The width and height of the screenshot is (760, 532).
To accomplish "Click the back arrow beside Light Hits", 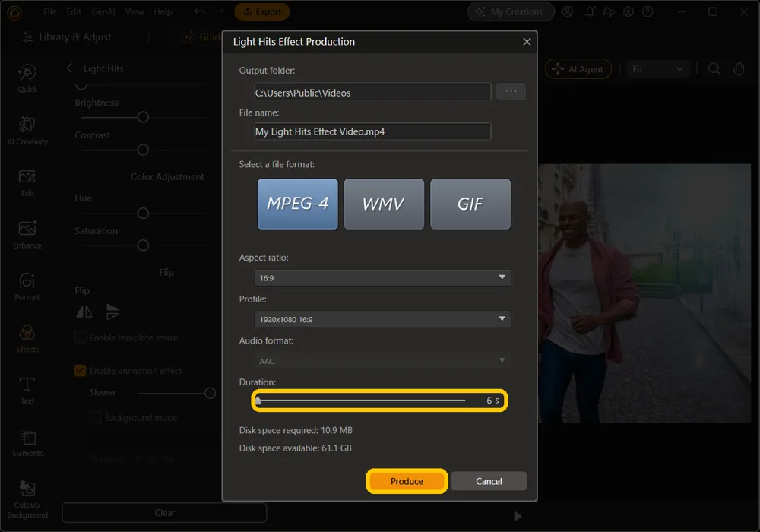I will pos(69,68).
